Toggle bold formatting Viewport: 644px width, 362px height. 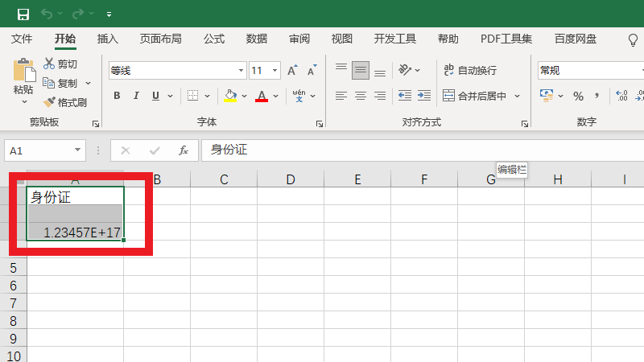click(x=117, y=96)
